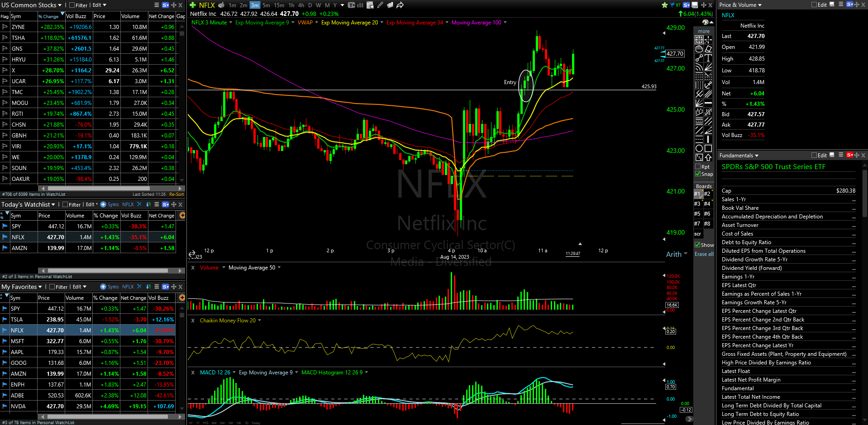Toggle Filter checkbox in Today's Watchlist
The width and height of the screenshot is (868, 425).
[65, 204]
